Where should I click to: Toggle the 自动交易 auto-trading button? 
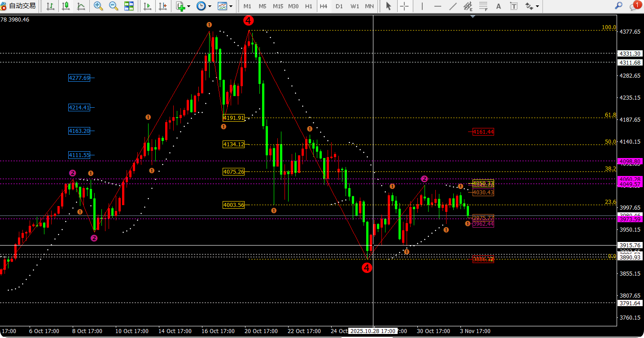(18, 6)
